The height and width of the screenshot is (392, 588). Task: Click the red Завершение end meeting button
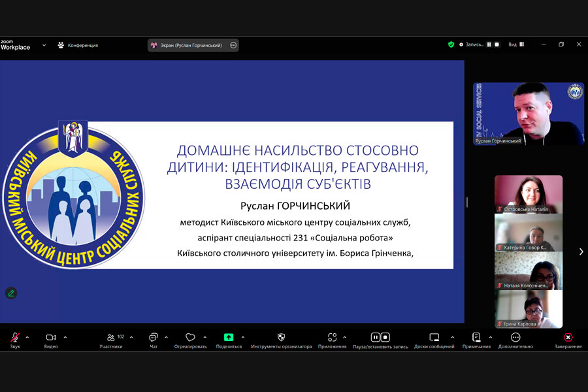[x=568, y=338]
